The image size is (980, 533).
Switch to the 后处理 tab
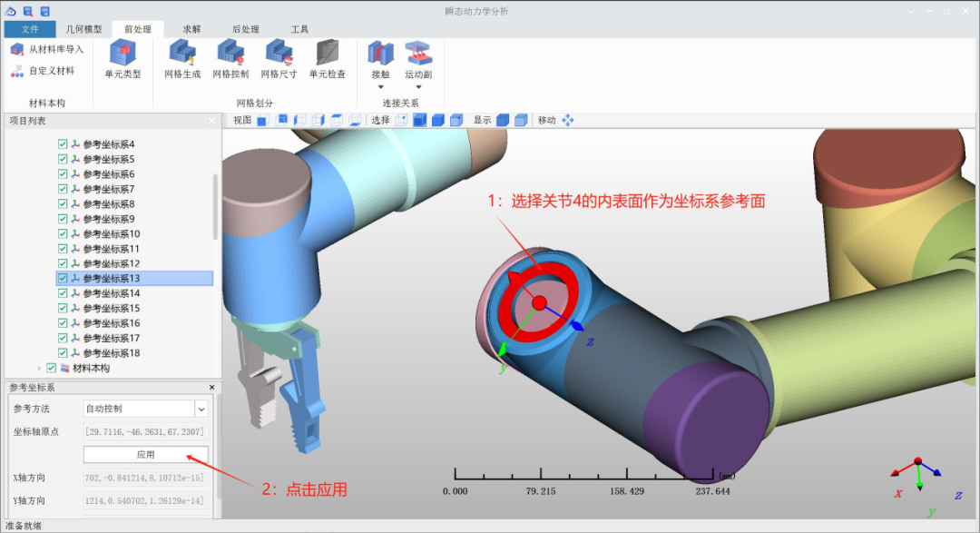246,29
